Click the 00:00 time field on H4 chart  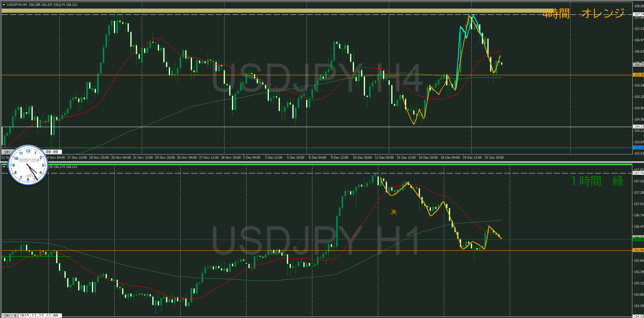(52, 152)
